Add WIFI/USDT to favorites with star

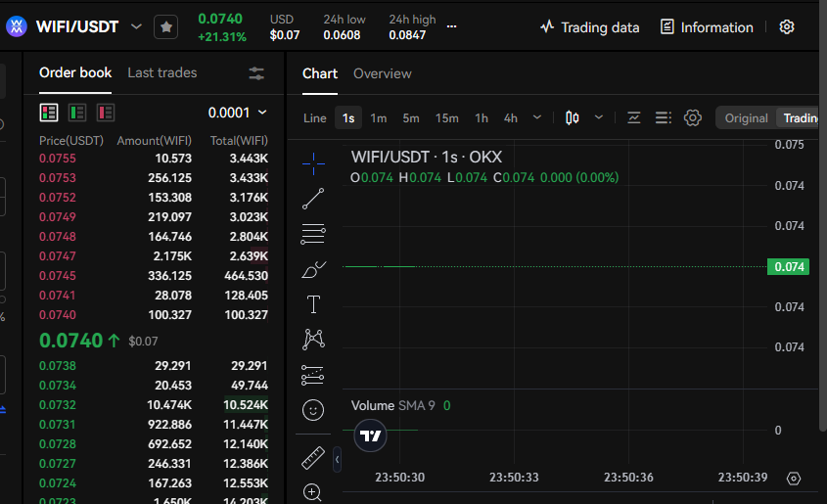click(166, 26)
